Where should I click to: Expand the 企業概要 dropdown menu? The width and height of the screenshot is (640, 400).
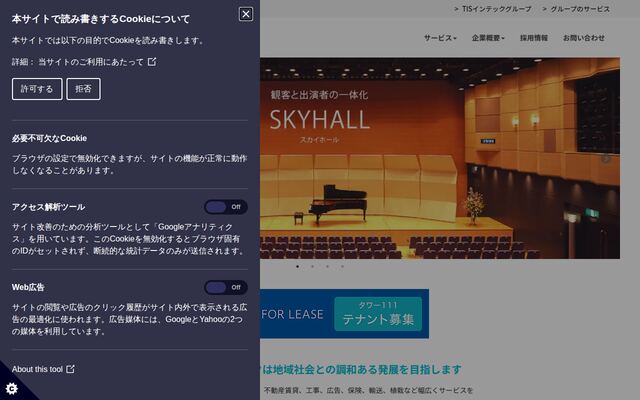click(x=488, y=38)
